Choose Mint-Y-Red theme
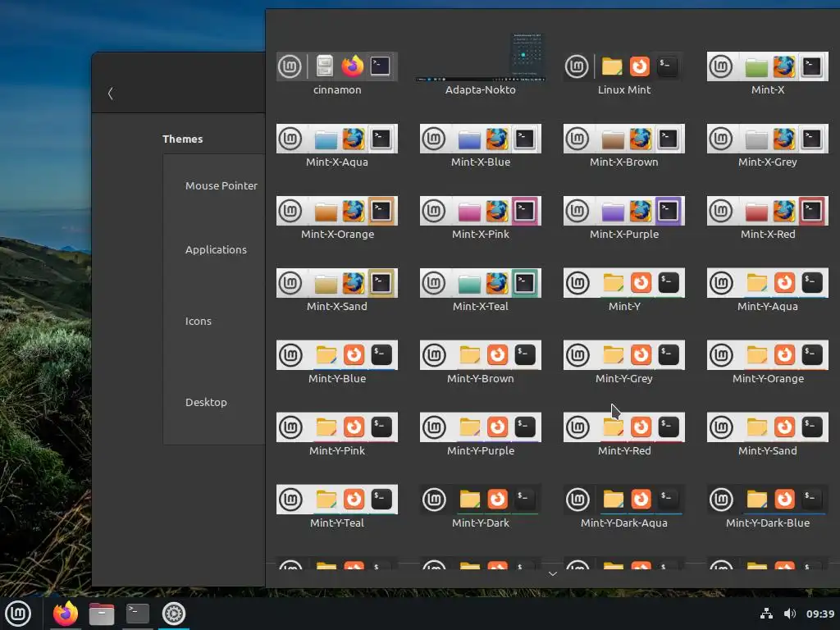840x630 pixels. click(x=624, y=427)
